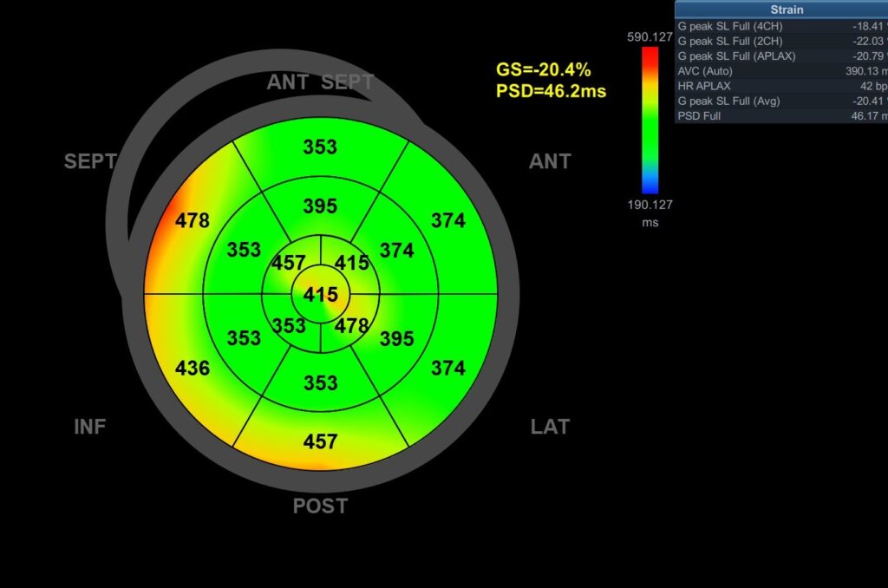Click the ms unit label under scale

point(650,223)
